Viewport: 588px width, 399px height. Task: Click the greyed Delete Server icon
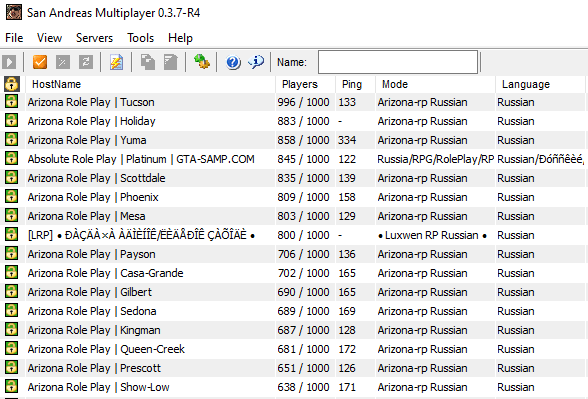point(63,62)
